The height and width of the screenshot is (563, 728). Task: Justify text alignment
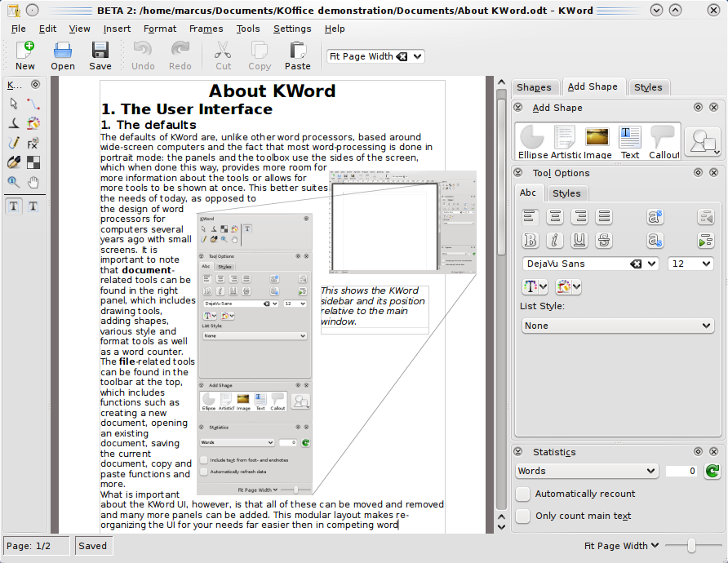pyautogui.click(x=604, y=217)
